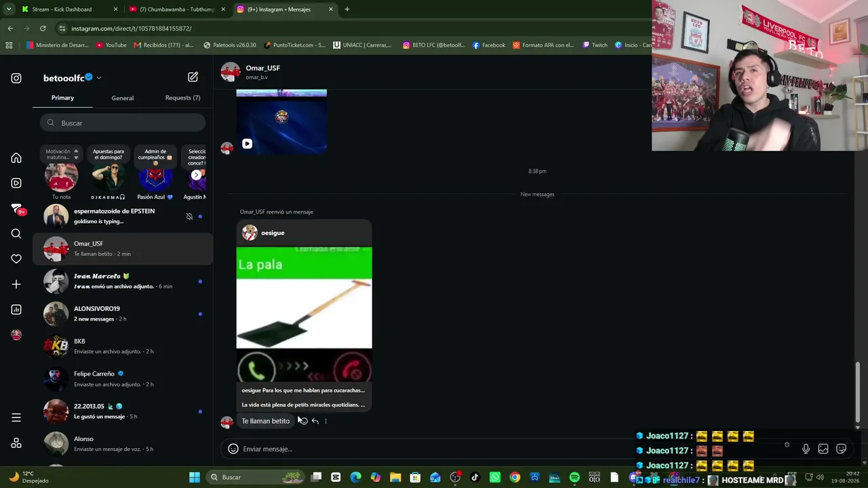Image resolution: width=868 pixels, height=488 pixels.
Task: Open the Meta apps grid icon in the sidebar
Action: click(x=16, y=443)
